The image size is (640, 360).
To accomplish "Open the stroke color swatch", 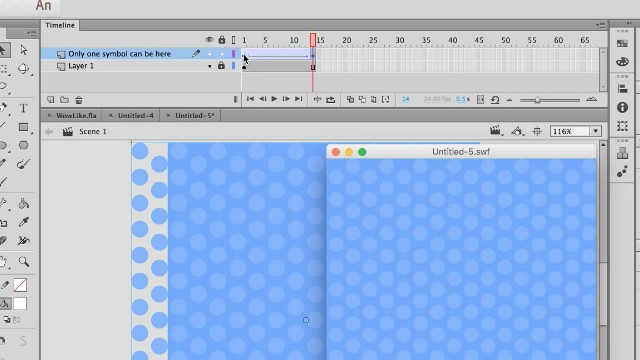I will tap(20, 285).
